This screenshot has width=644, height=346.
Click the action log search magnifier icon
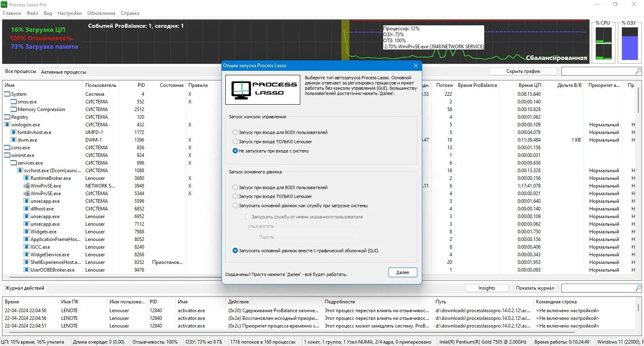638,288
